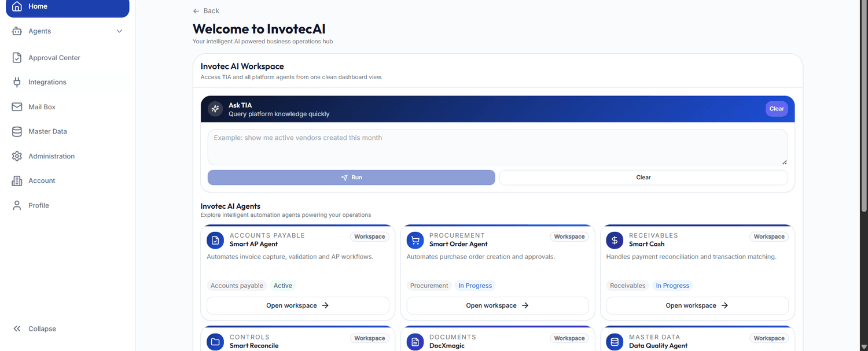Click the Master Data database icon
Image resolution: width=868 pixels, height=351 pixels.
tap(17, 131)
